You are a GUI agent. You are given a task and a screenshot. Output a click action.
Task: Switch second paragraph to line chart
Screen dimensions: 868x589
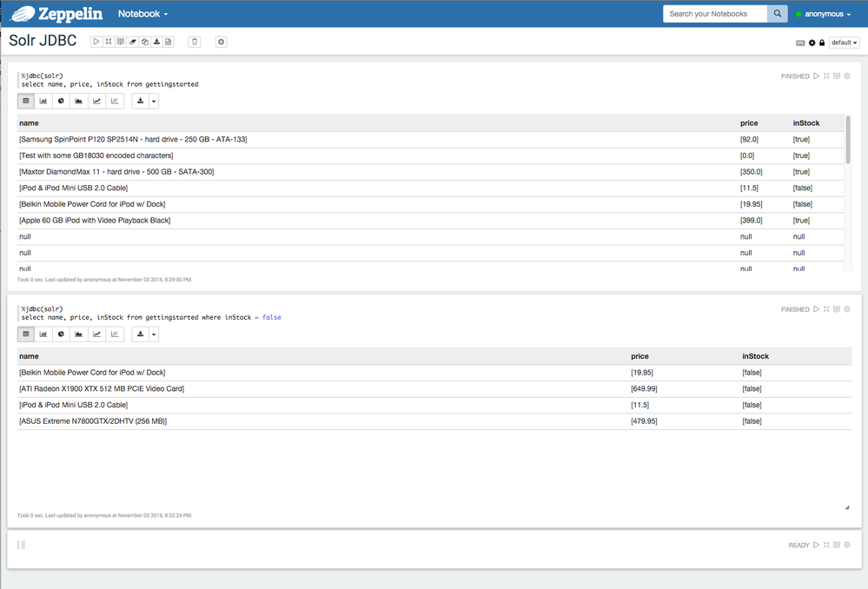click(96, 334)
